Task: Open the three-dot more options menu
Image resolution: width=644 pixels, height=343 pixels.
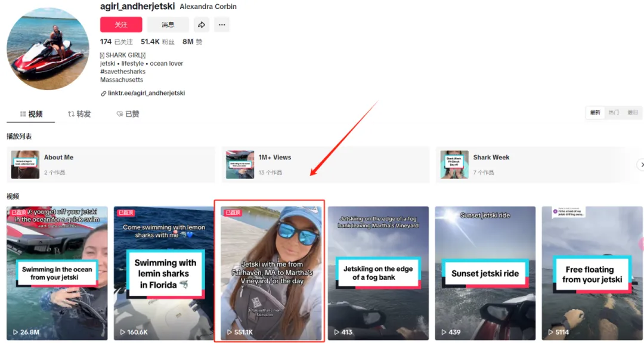Action: (222, 24)
